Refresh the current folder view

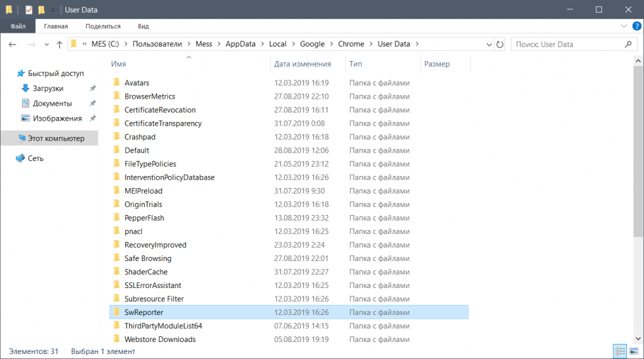pos(500,45)
